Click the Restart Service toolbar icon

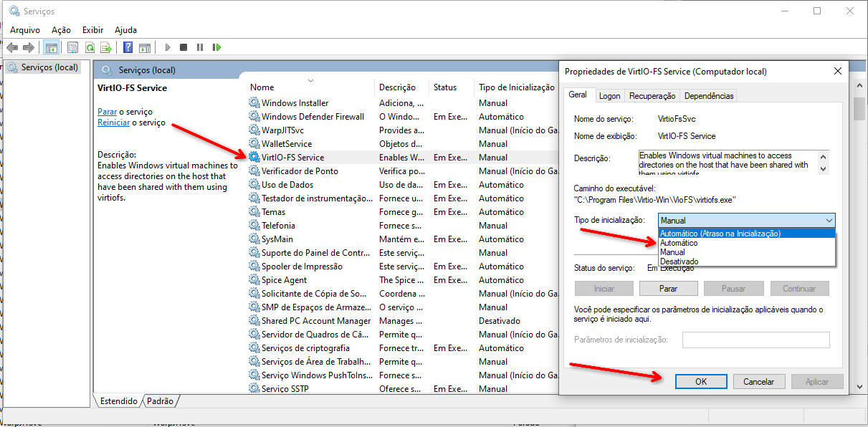click(216, 47)
